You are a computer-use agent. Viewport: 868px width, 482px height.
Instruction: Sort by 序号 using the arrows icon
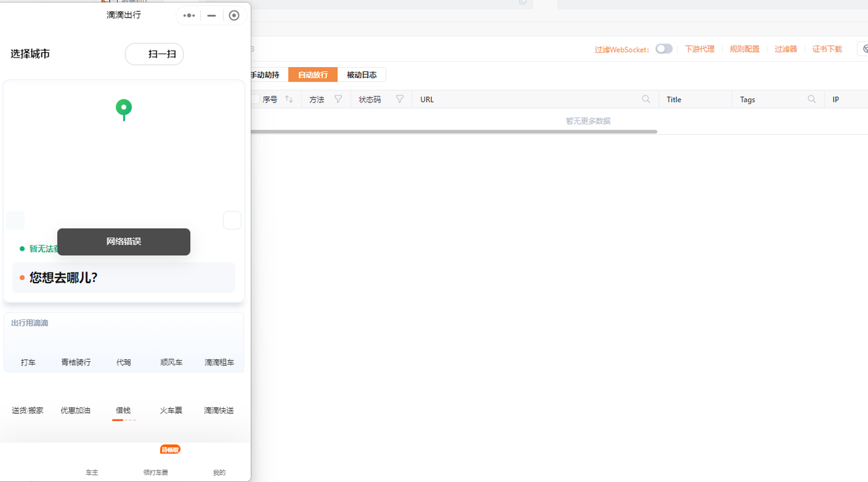pyautogui.click(x=289, y=99)
